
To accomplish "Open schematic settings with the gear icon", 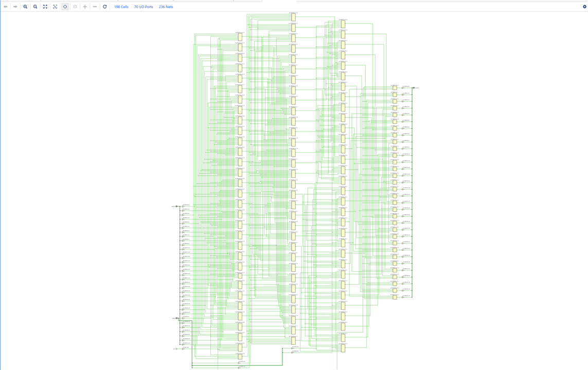I will click(584, 7).
